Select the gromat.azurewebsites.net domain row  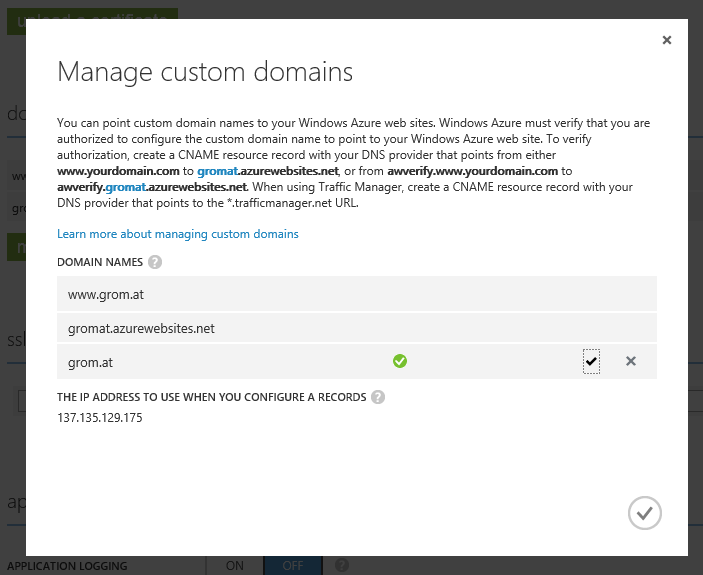pyautogui.click(x=356, y=328)
